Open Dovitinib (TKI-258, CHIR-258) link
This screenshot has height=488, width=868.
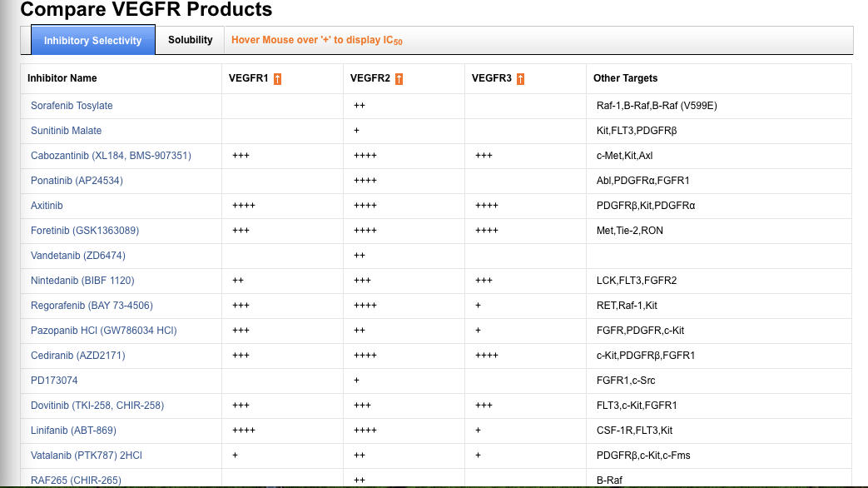pos(97,406)
